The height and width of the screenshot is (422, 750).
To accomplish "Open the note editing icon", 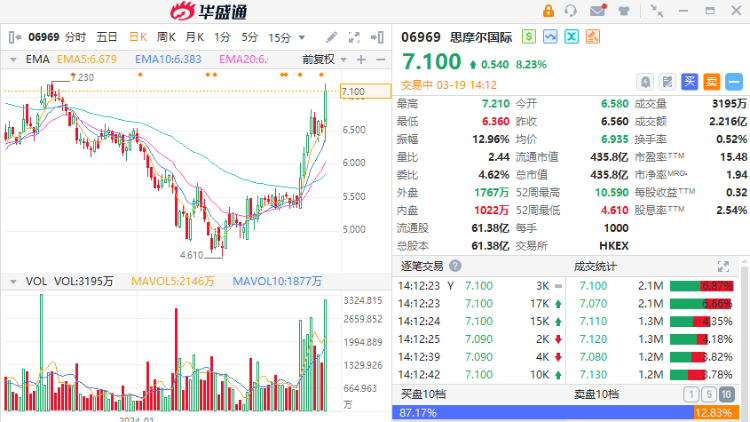I will (x=667, y=82).
